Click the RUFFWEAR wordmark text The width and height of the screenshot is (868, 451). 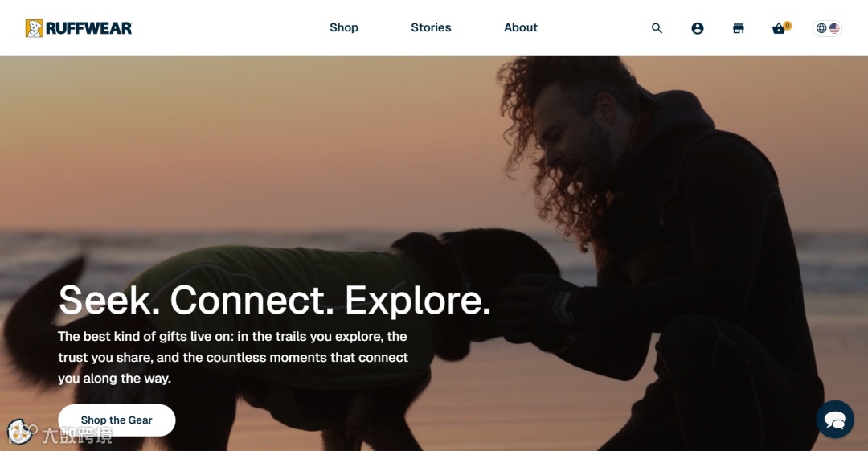click(x=89, y=28)
